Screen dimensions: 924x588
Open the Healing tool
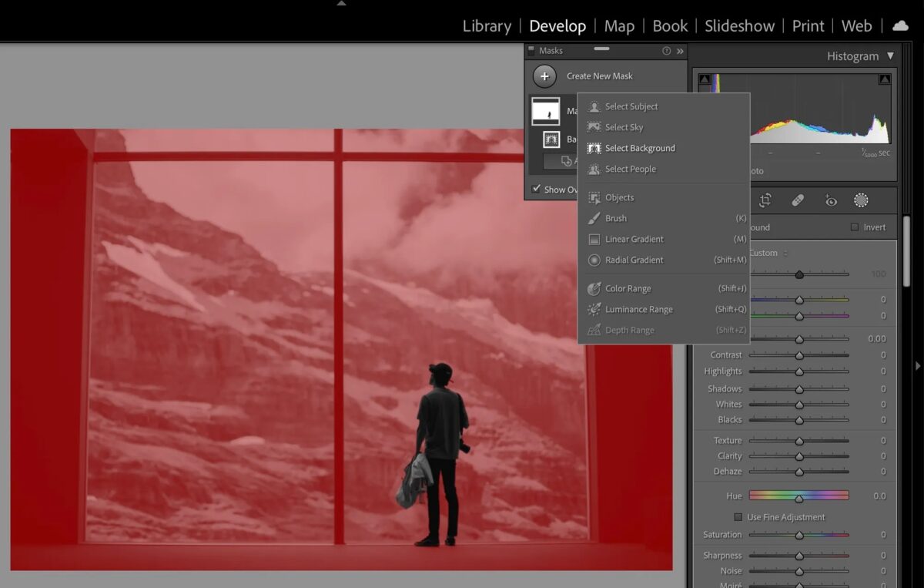(798, 200)
